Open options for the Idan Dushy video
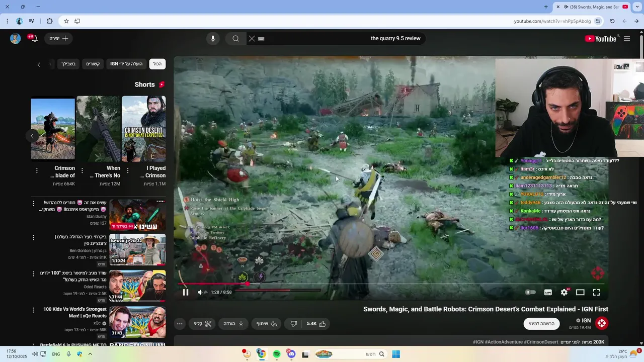 pyautogui.click(x=34, y=203)
